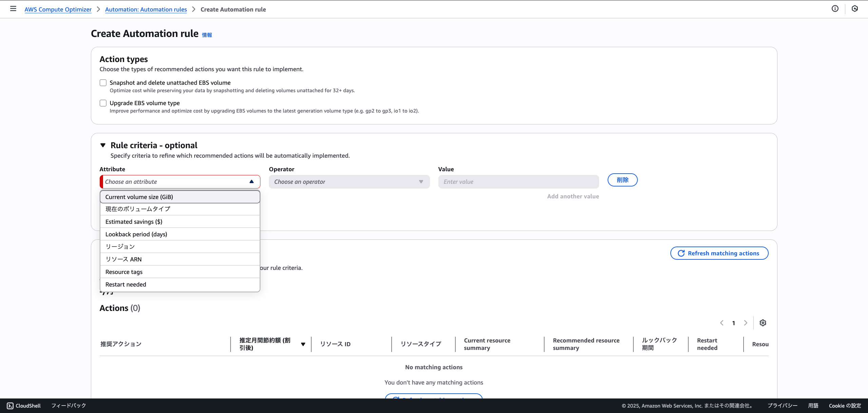Collapse the Rule criteria section
This screenshot has height=413, width=868.
pos(103,145)
